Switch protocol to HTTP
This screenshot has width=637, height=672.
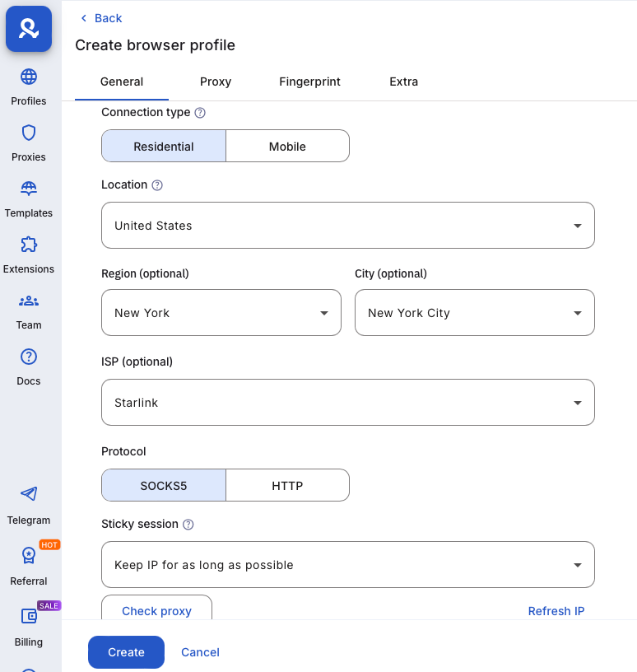point(287,485)
